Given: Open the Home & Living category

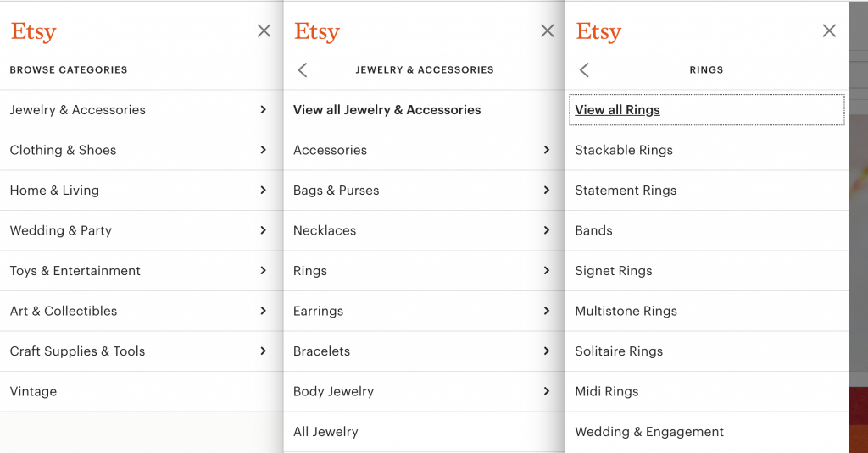Looking at the screenshot, I should [54, 191].
